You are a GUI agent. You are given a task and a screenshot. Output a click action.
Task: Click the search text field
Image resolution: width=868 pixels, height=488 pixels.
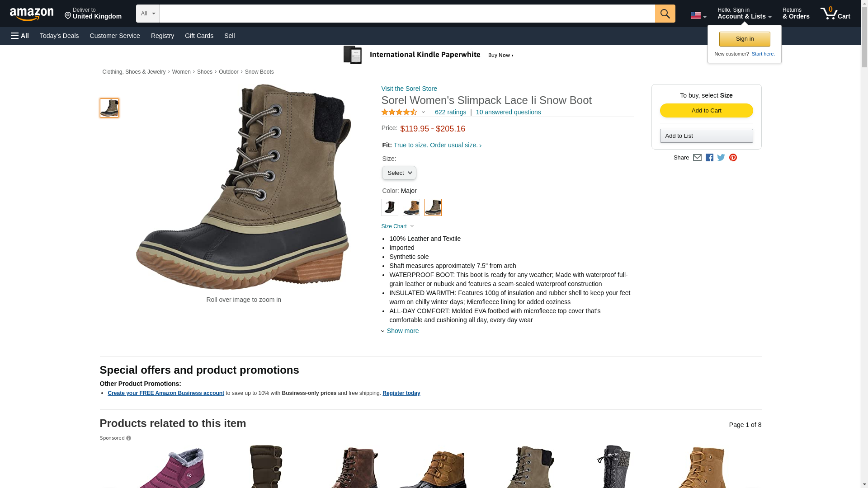[407, 14]
